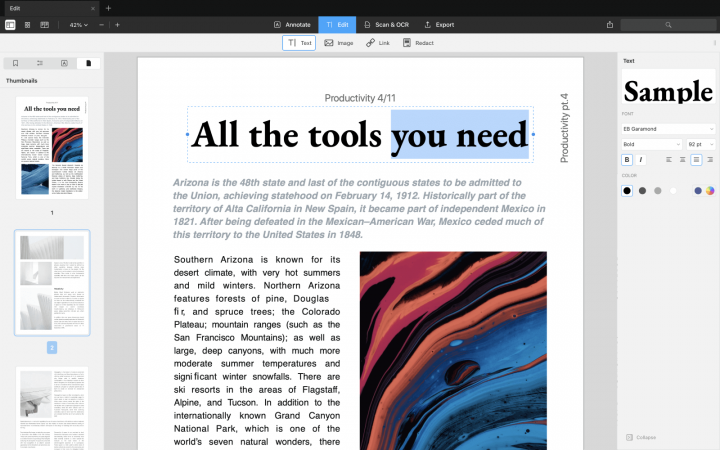The height and width of the screenshot is (450, 720).
Task: Click the headline 'All the tools you need'
Action: pyautogui.click(x=360, y=135)
